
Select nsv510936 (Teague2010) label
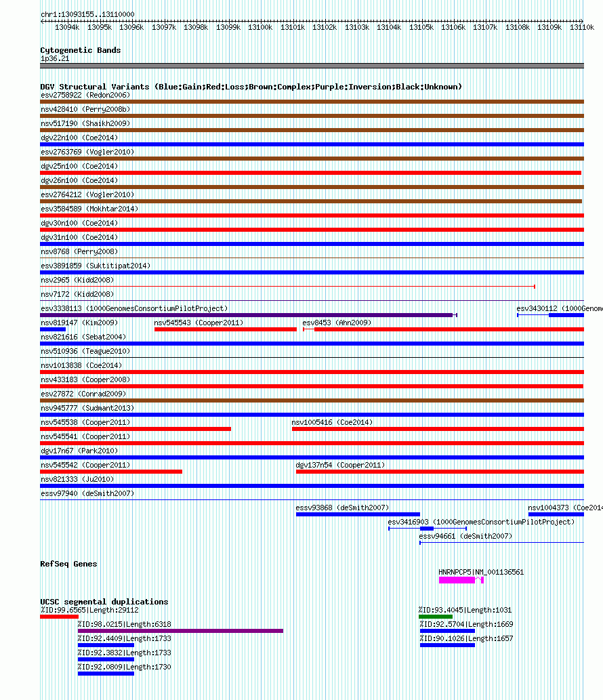(85, 352)
